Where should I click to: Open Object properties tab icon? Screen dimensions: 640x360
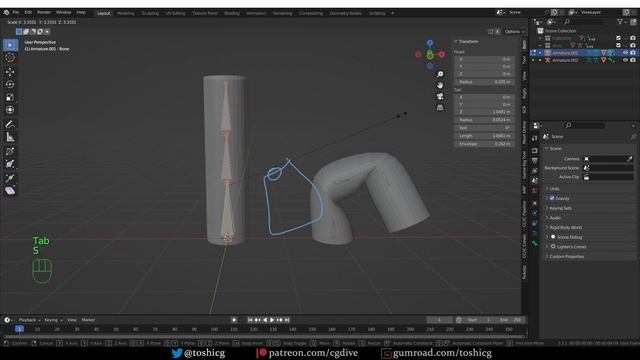[x=535, y=203]
